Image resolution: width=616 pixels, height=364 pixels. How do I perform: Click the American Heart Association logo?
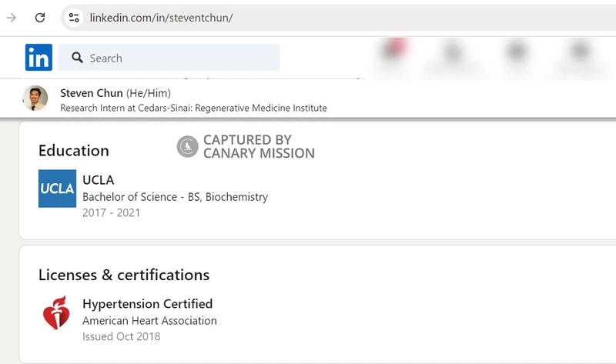point(56,312)
